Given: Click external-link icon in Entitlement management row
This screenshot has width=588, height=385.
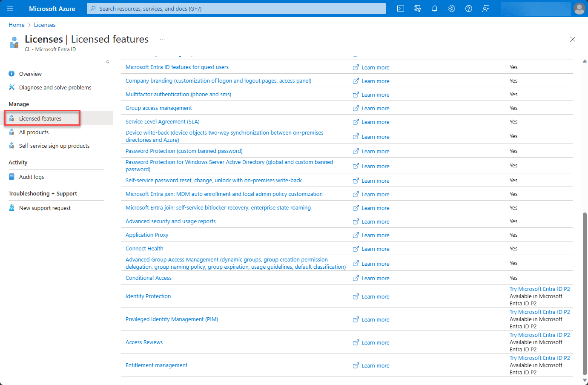Looking at the screenshot, I should pyautogui.click(x=356, y=365).
